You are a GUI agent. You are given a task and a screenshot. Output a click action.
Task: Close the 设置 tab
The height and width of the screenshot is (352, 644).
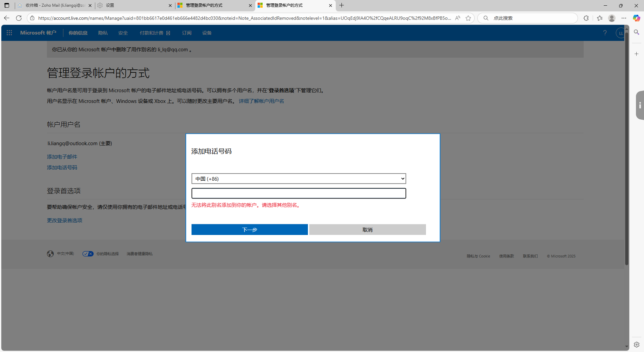[170, 5]
